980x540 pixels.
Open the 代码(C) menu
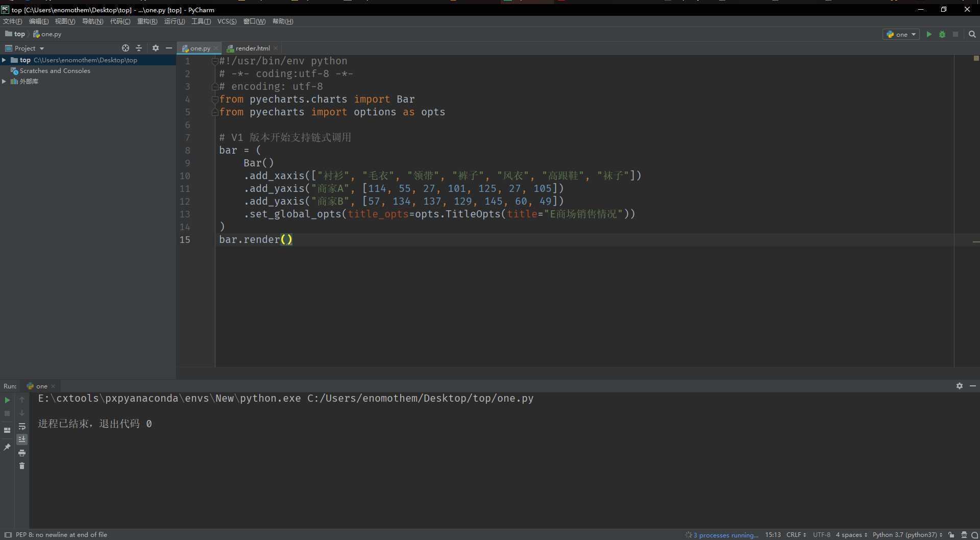tap(120, 21)
